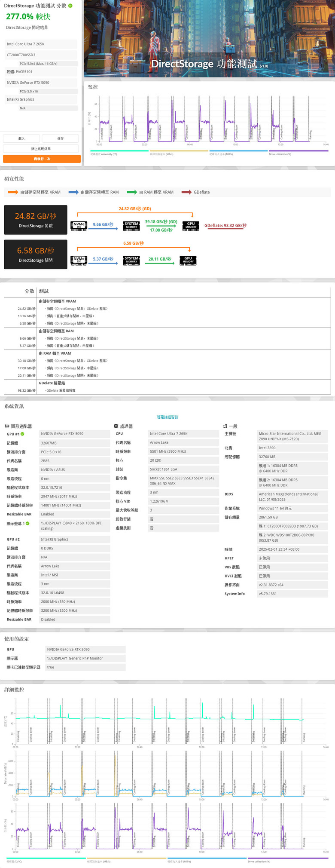Viewport: 335px width, 868px height.
Task: Click the Intel Core Ultra 7 265K summary row
Action: pos(41,44)
